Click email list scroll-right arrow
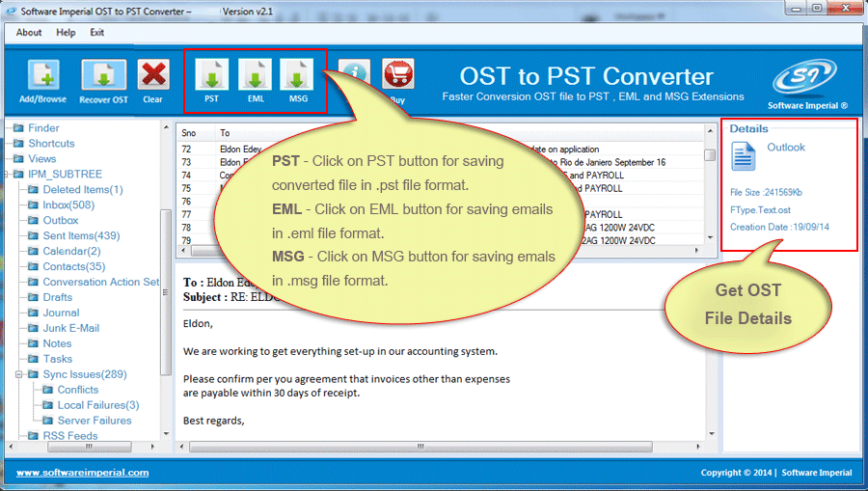The height and width of the screenshot is (491, 868). point(696,250)
